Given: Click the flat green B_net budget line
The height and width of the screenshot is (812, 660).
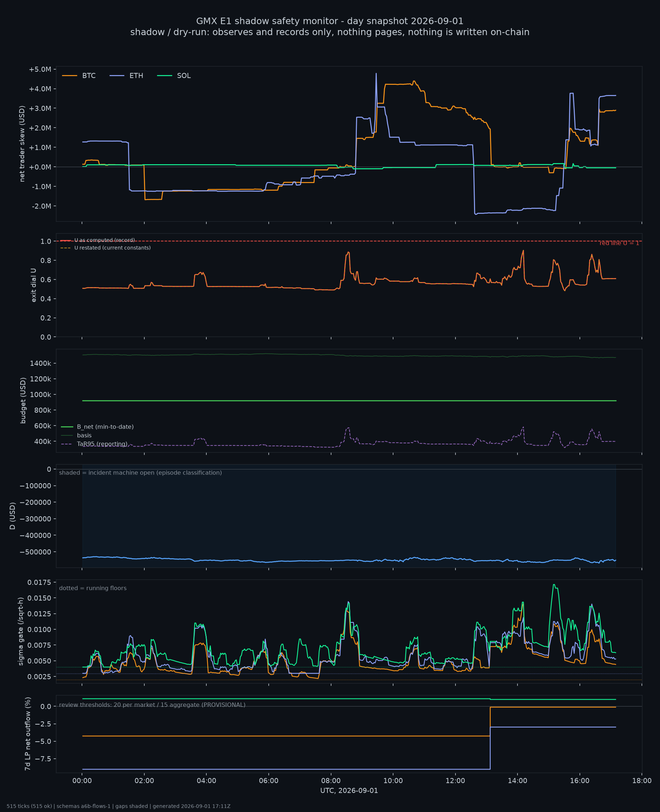Looking at the screenshot, I should tap(349, 401).
